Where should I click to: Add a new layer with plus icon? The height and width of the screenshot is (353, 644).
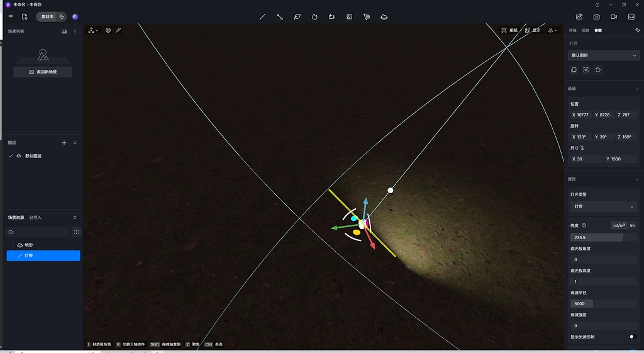[x=64, y=143]
